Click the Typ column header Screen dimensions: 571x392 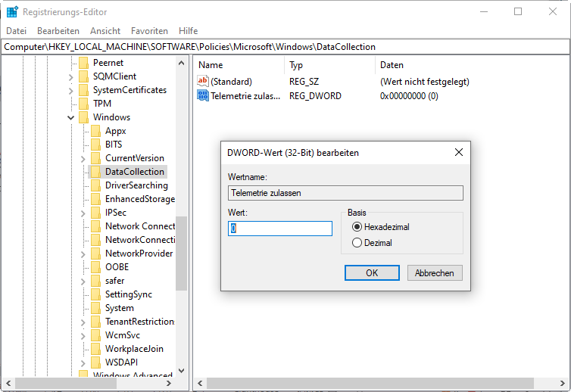coord(329,65)
